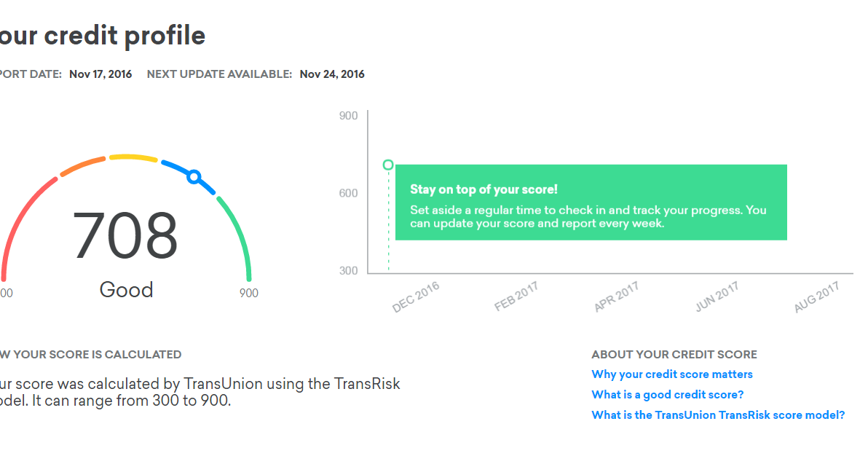This screenshot has width=868, height=456.
Task: Open 'Why your credit score matters' link
Action: (672, 374)
